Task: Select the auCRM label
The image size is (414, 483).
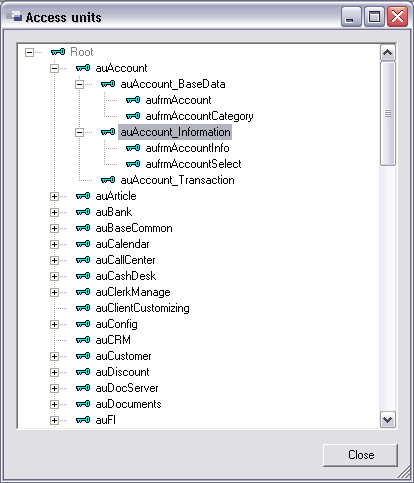Action: coord(113,340)
